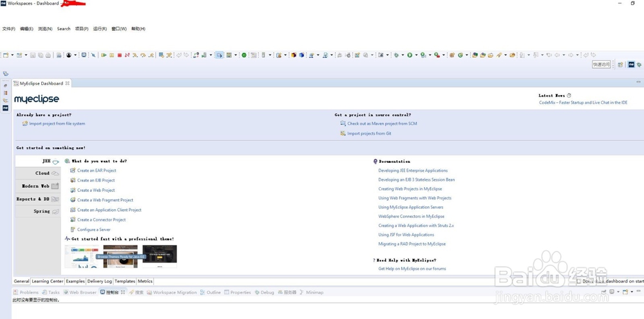Click Configure a Server link
The height and width of the screenshot is (319, 644).
[93, 230]
